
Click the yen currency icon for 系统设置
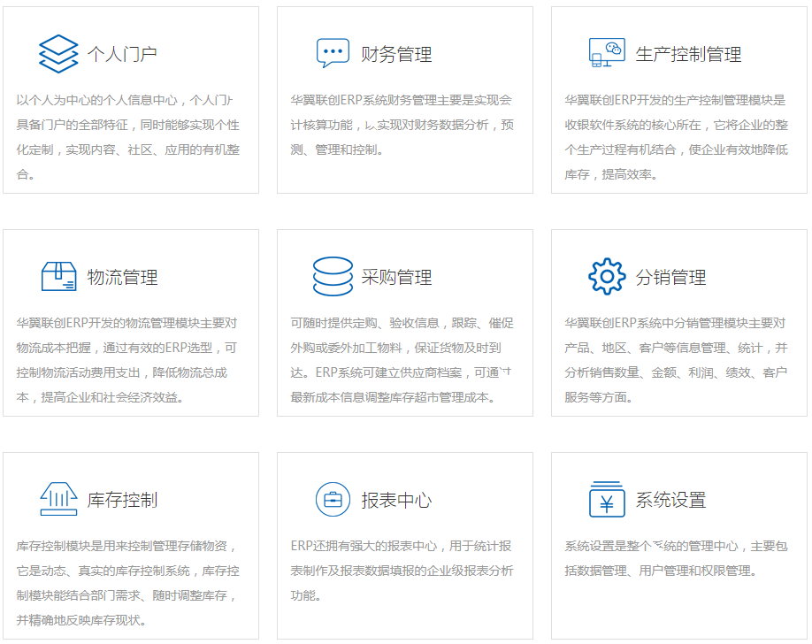(607, 499)
